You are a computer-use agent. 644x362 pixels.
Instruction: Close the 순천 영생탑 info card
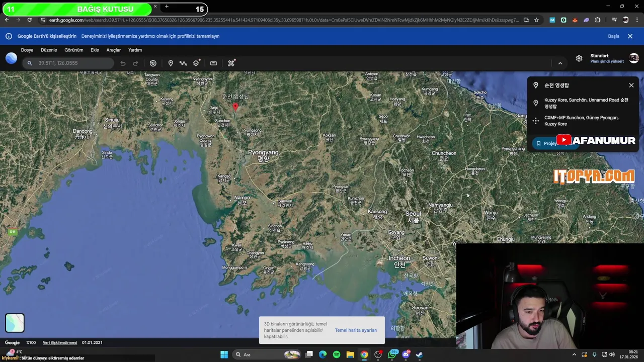631,85
